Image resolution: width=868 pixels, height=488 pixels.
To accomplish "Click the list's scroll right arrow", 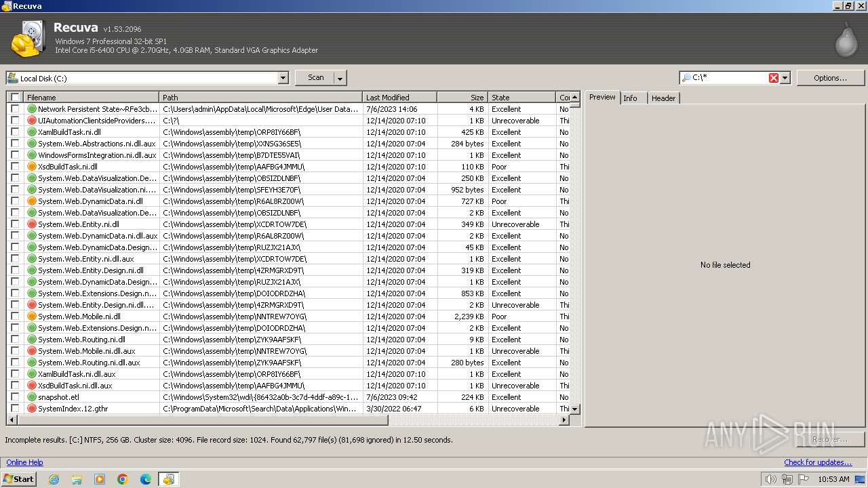I will [564, 420].
